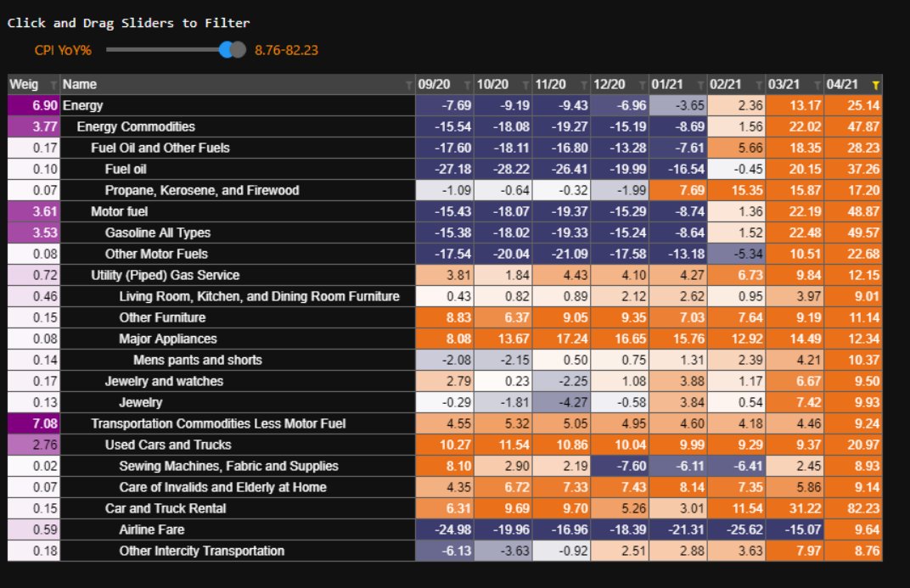Click the filter icon in Weig column header

[53, 85]
